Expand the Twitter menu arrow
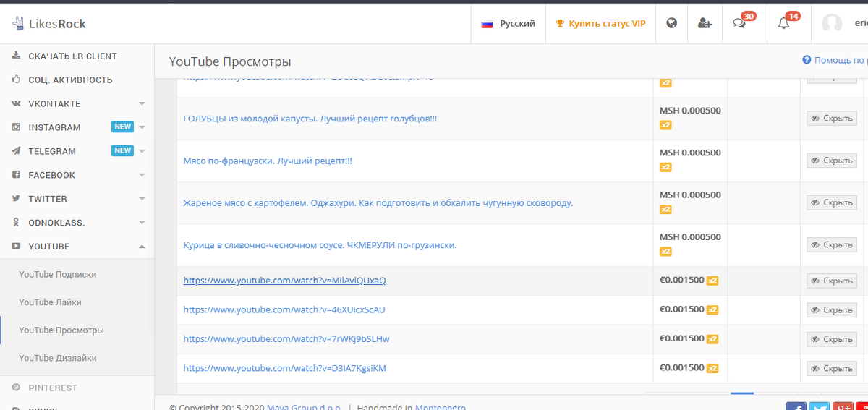868x410 pixels. pos(142,200)
